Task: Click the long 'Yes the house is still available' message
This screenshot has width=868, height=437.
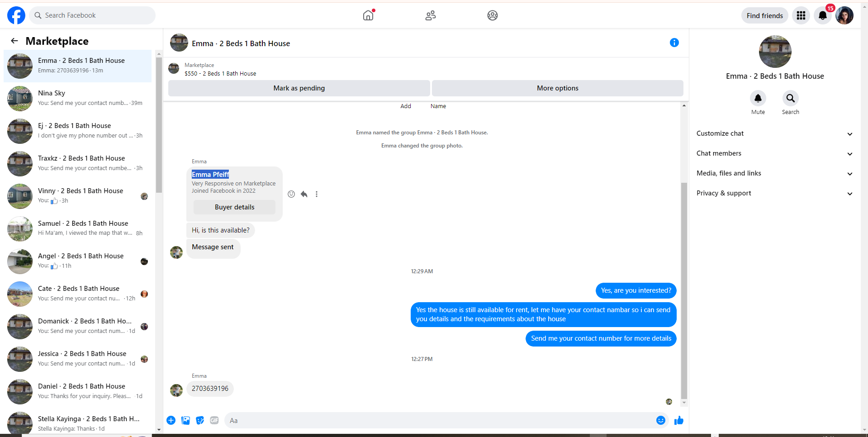Action: 543,314
